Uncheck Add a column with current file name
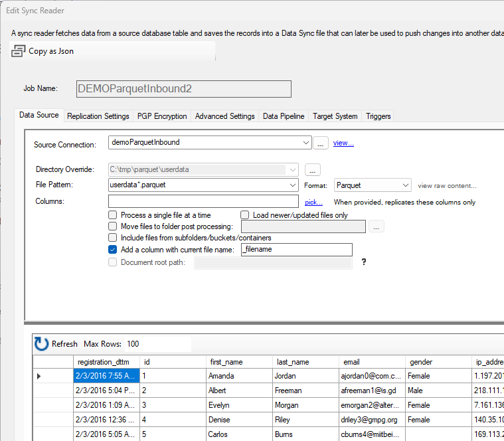The width and height of the screenshot is (504, 441). [x=112, y=250]
